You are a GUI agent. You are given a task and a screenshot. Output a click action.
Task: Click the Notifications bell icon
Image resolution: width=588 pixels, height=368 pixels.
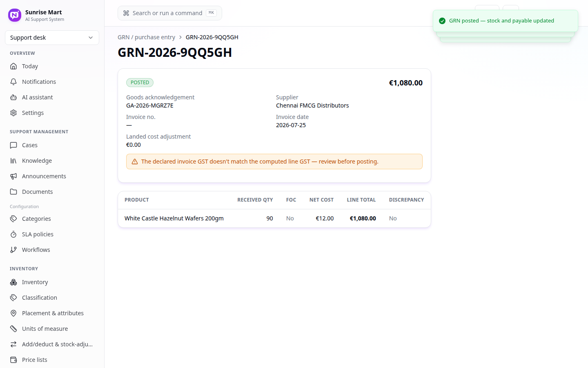pos(13,82)
